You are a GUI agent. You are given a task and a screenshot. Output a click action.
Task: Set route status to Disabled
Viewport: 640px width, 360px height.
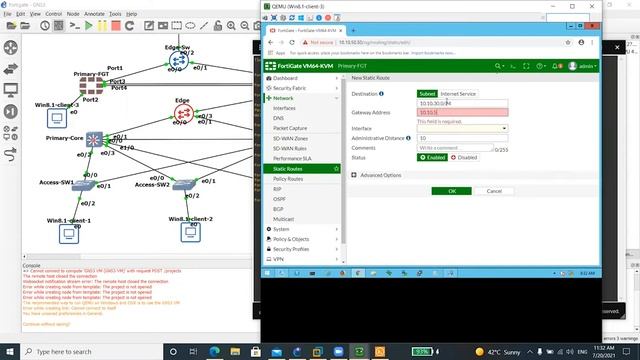click(x=464, y=157)
